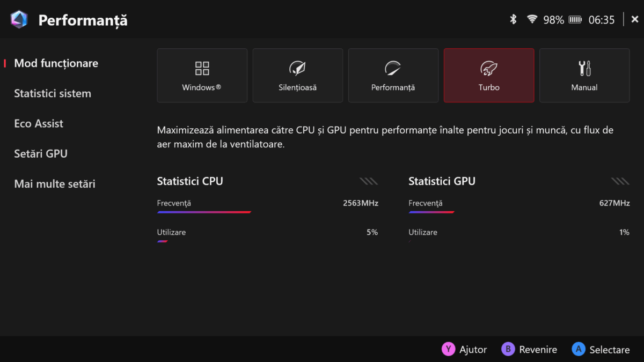
Task: Activate the Turbo rocket mode
Action: tap(488, 68)
